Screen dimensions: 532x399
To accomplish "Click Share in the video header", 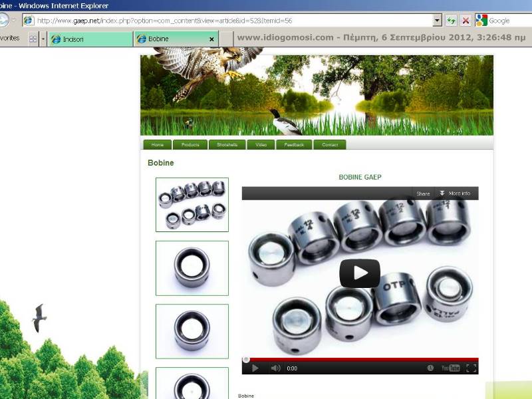I will tap(423, 194).
